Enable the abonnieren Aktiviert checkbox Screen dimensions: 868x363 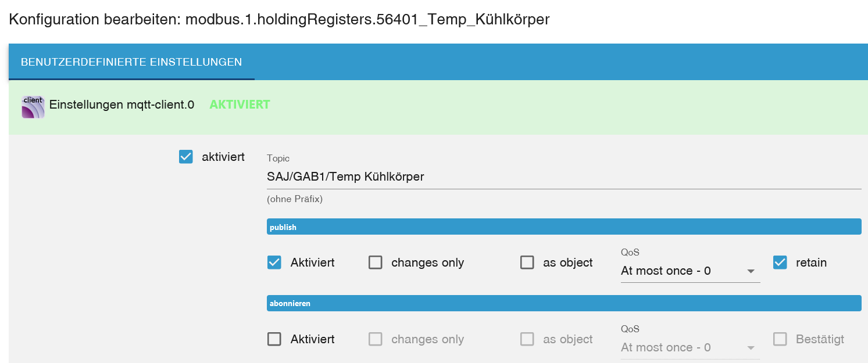[x=274, y=339]
